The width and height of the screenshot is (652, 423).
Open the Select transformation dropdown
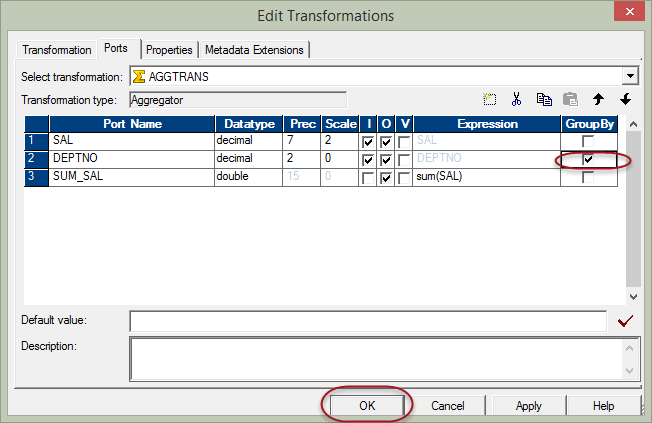tap(629, 76)
